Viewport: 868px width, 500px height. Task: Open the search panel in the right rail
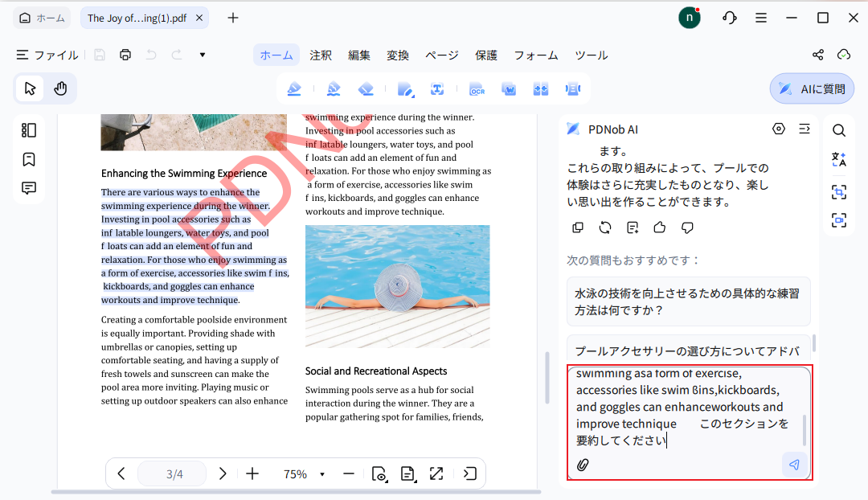838,129
